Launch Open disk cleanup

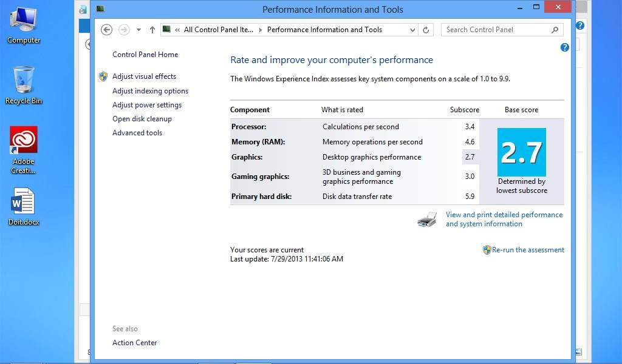point(142,119)
